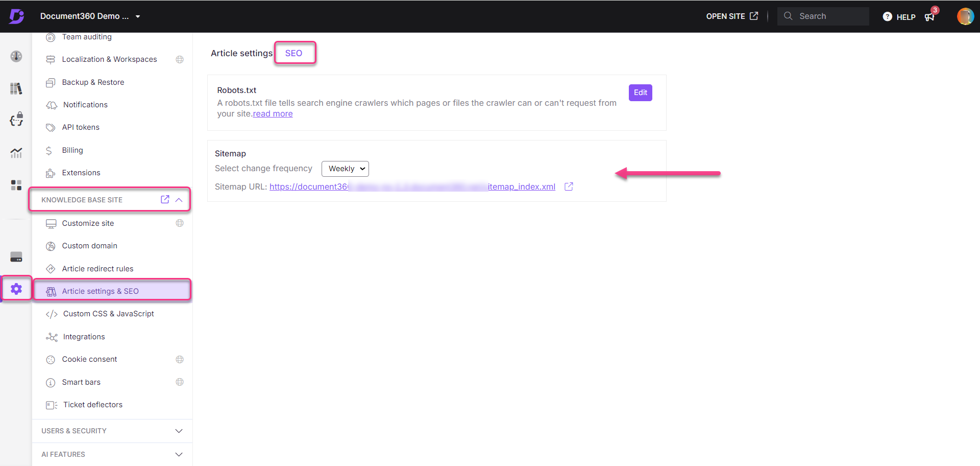Click globe icon beside Customize site
Image resolution: width=980 pixels, height=466 pixels.
pyautogui.click(x=180, y=223)
